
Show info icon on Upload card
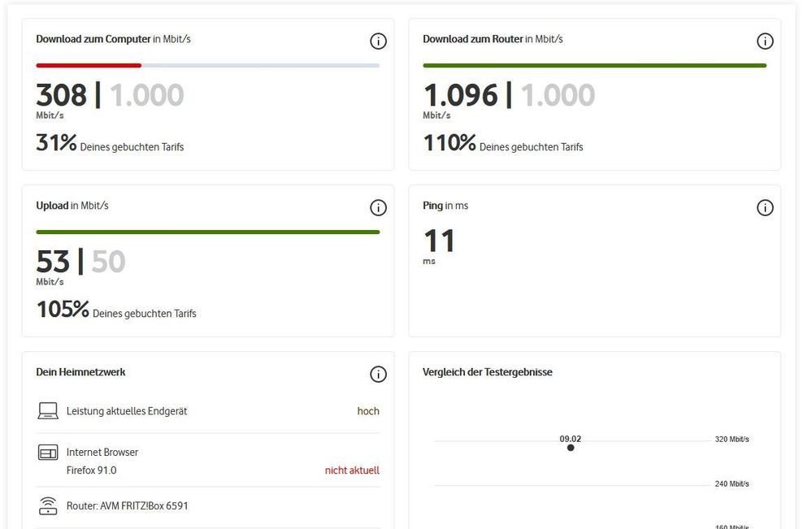pos(378,207)
